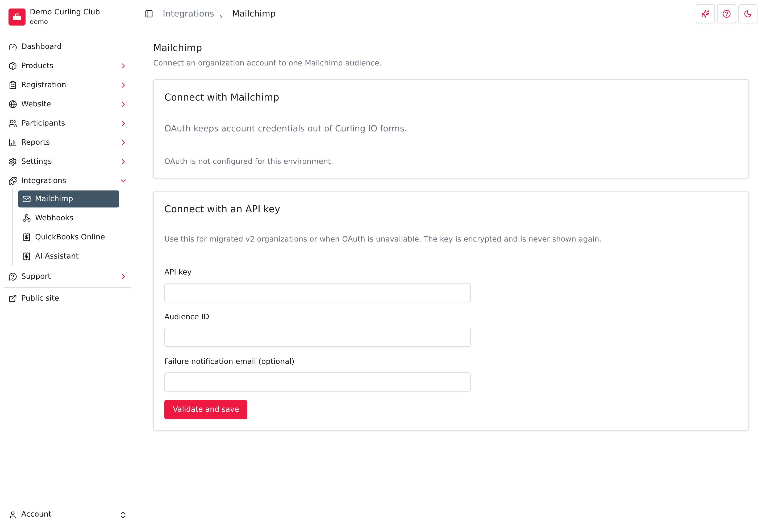The width and height of the screenshot is (766, 532).
Task: Click the Registration clipboard icon
Action: (x=13, y=85)
